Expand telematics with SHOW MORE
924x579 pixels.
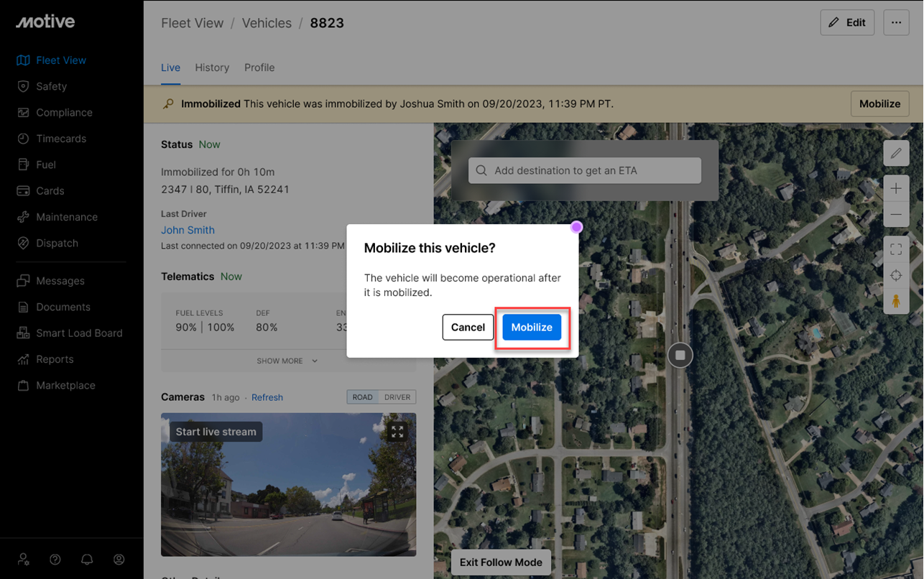(287, 361)
